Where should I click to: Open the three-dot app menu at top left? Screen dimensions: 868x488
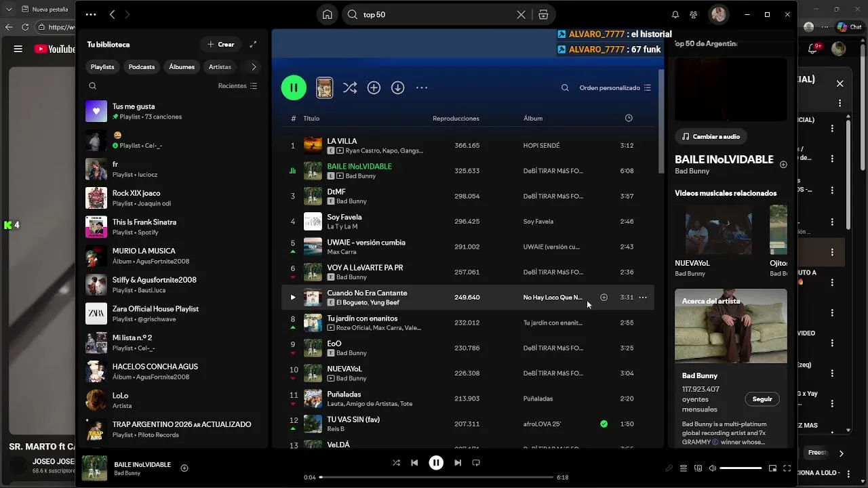coord(91,14)
